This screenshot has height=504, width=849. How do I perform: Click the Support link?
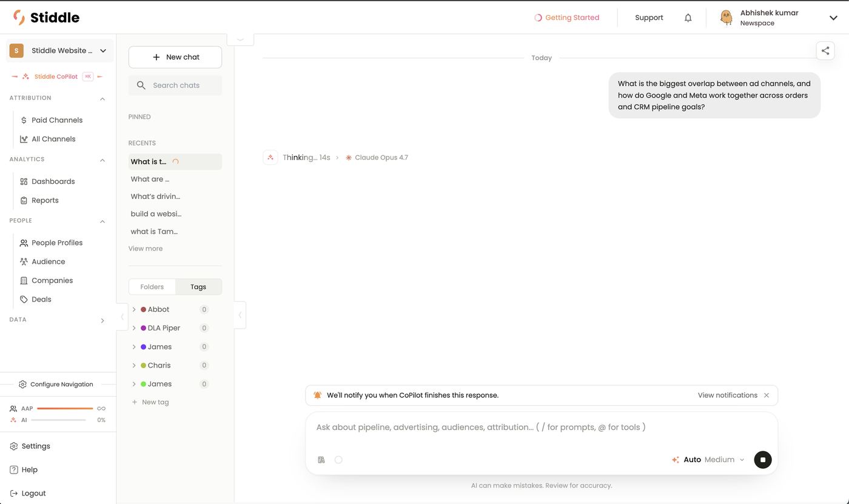pyautogui.click(x=649, y=18)
